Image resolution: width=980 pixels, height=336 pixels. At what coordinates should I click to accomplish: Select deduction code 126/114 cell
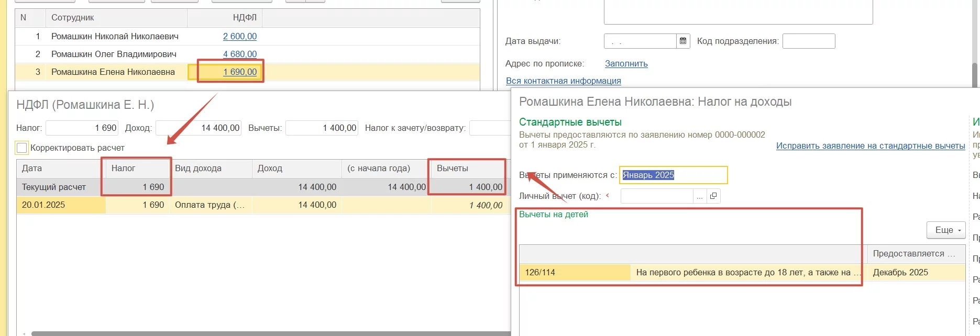(x=575, y=272)
